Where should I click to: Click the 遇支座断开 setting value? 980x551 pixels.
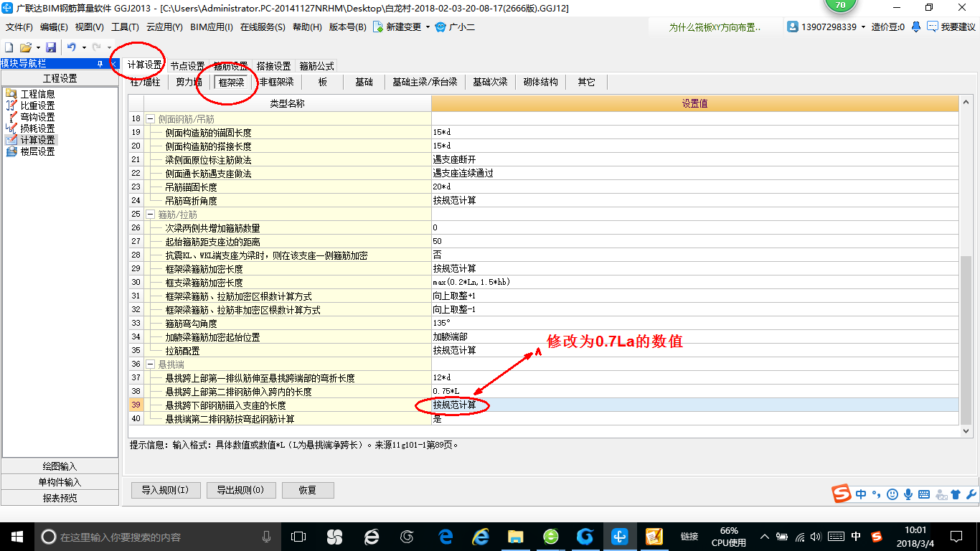(694, 160)
